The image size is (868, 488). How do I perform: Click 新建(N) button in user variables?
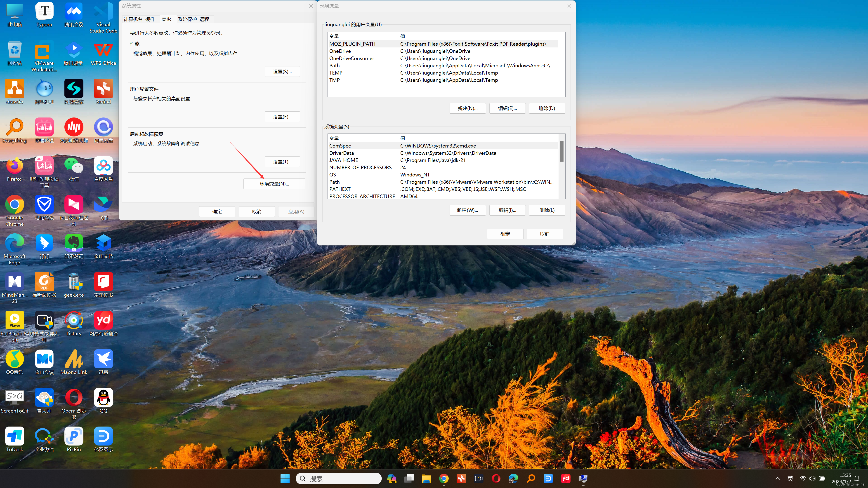coord(467,108)
